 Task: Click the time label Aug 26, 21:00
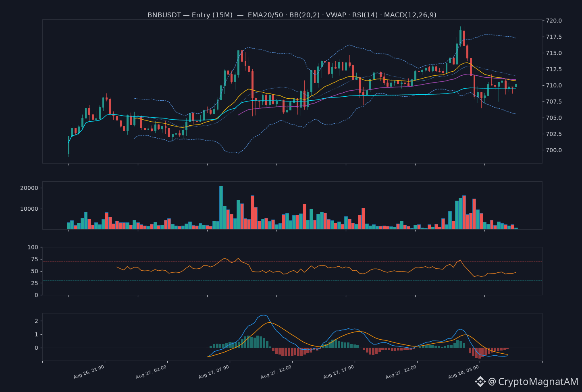pos(89,372)
